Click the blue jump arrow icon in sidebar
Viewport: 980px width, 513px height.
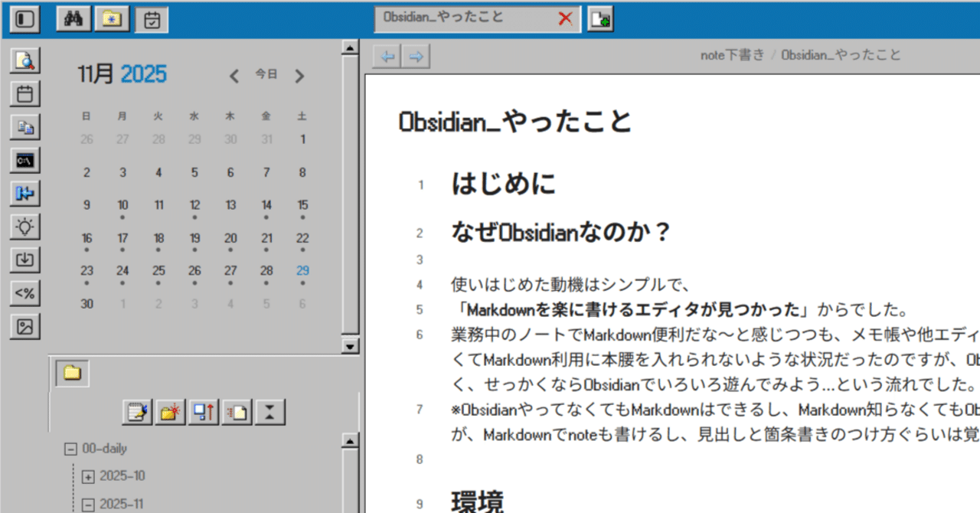click(25, 194)
